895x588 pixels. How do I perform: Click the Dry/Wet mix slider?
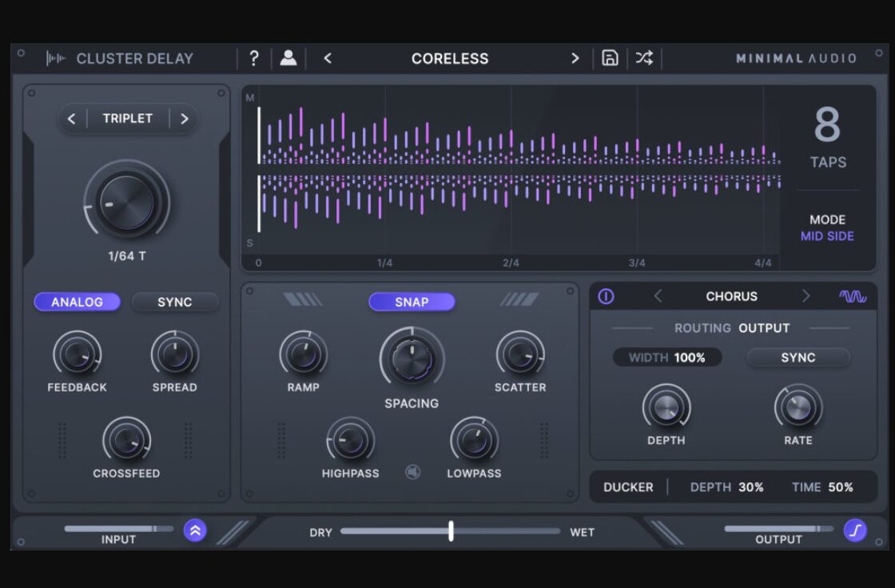450,529
